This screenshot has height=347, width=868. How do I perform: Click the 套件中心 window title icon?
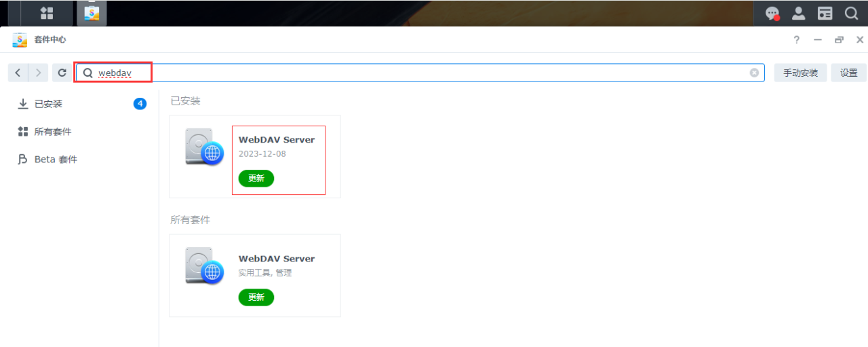tap(20, 40)
